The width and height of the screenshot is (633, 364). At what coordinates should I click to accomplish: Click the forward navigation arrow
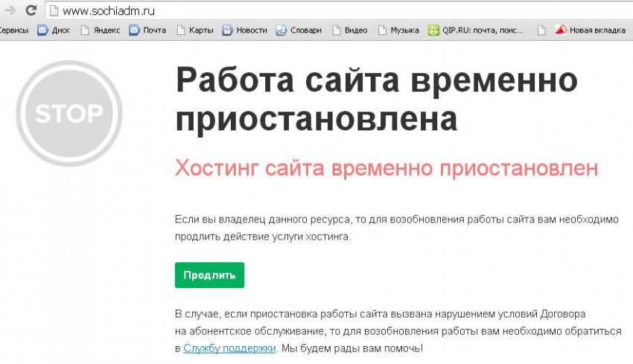pyautogui.click(x=10, y=10)
